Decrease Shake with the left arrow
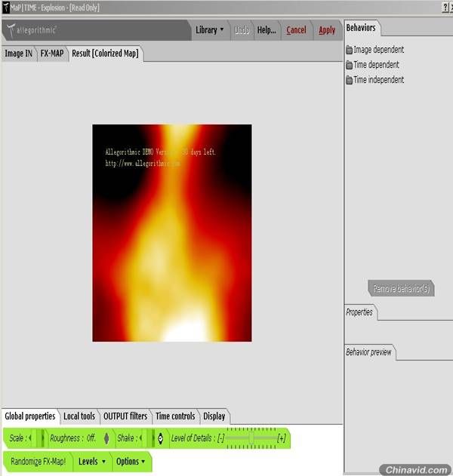The width and height of the screenshot is (453, 476). click(x=140, y=438)
